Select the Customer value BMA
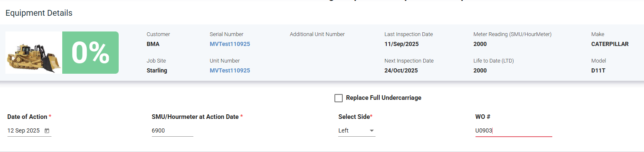 153,44
